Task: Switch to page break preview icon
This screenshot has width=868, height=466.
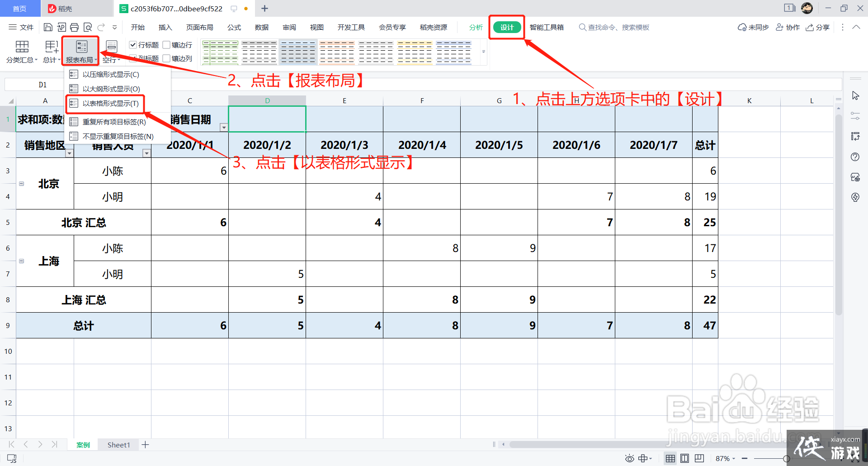Action: [699, 458]
